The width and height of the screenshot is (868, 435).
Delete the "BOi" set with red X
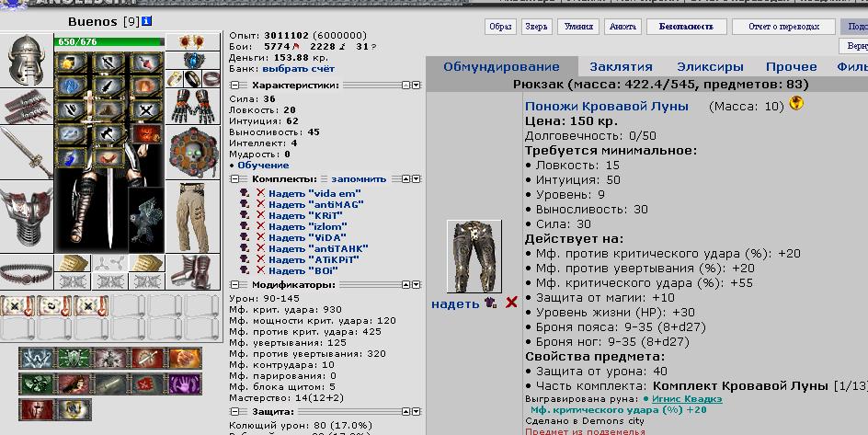click(261, 270)
